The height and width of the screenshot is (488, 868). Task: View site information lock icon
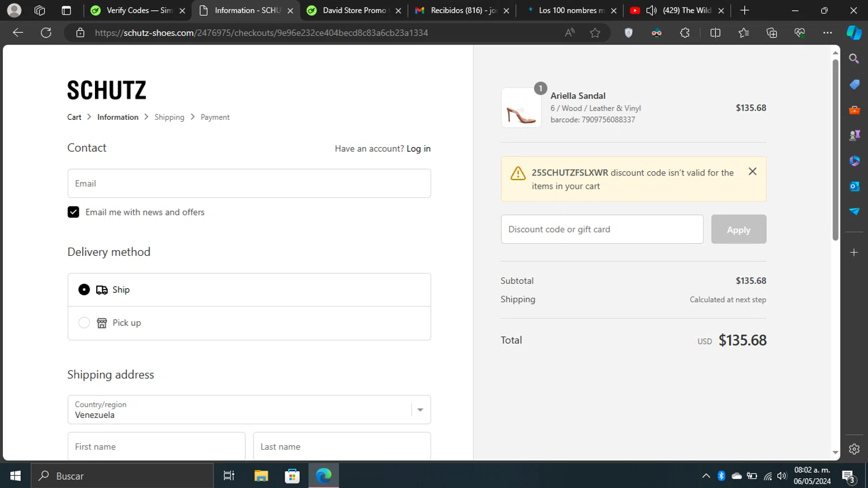80,33
